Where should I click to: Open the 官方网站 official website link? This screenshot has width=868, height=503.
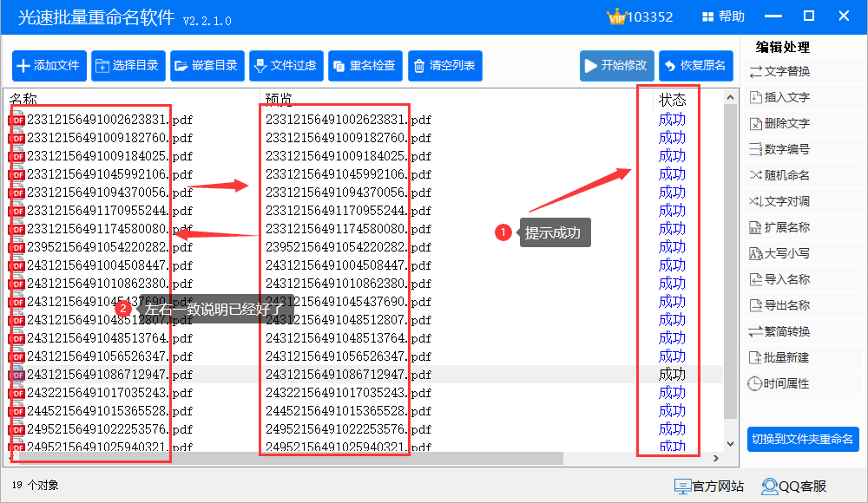click(x=709, y=487)
